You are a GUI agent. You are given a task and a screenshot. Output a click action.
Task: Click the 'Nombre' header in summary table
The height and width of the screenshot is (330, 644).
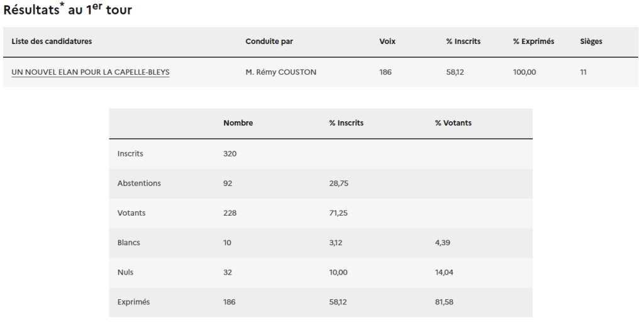tap(238, 123)
